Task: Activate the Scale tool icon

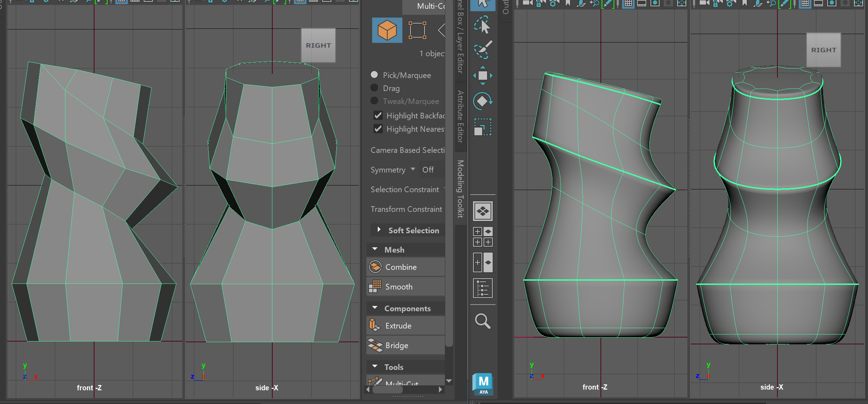Action: pyautogui.click(x=482, y=127)
